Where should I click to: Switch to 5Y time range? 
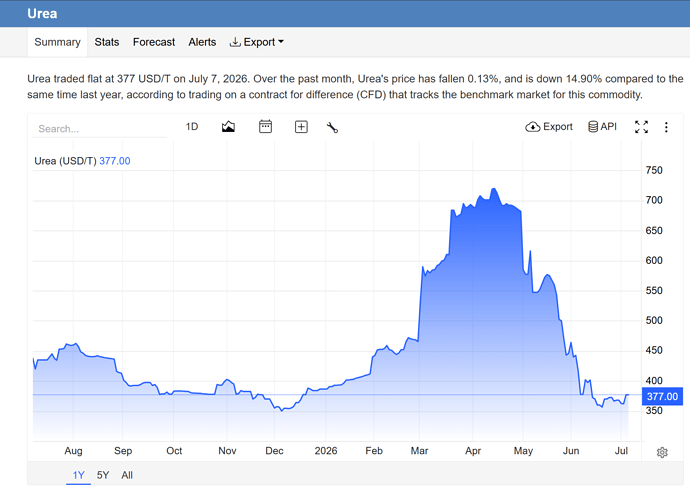(x=103, y=475)
